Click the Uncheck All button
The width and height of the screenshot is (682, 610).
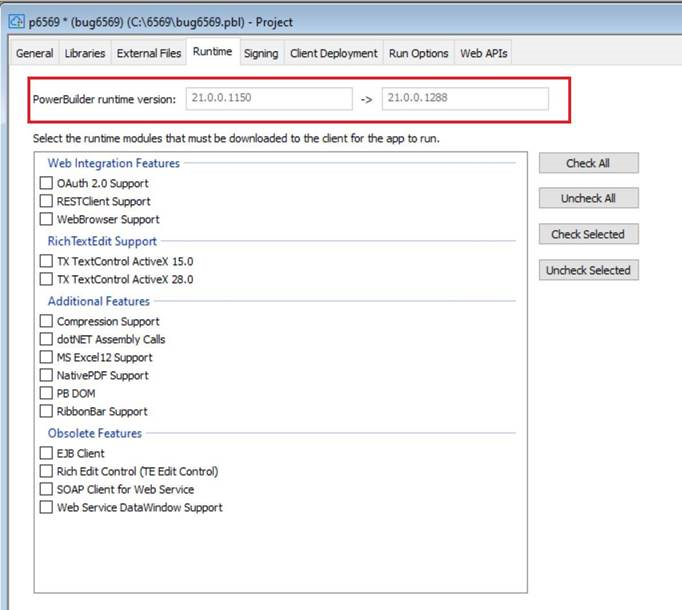tap(588, 198)
